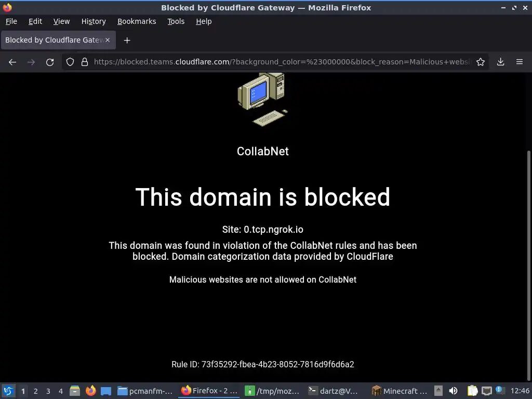Open the taskbar start menu icon
The image size is (532, 399).
(x=8, y=391)
